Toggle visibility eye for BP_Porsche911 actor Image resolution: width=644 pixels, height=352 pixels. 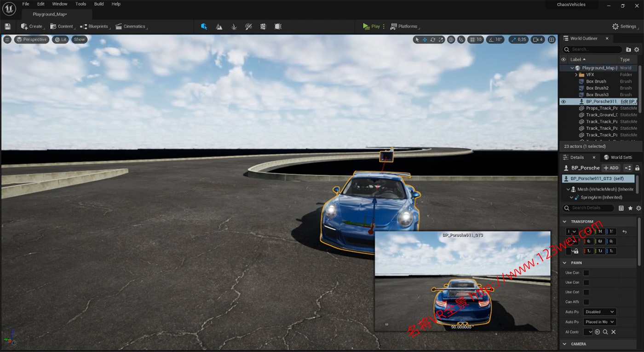(563, 102)
